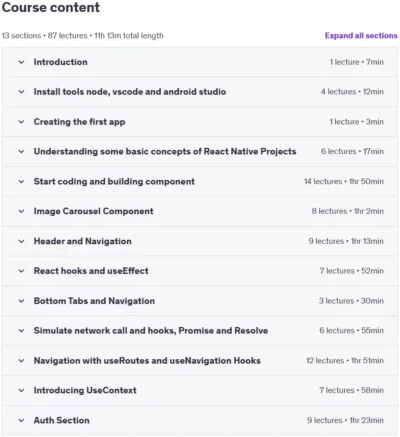The image size is (400, 437).
Task: Click chevron for Simulate network call section
Action: [x=21, y=330]
